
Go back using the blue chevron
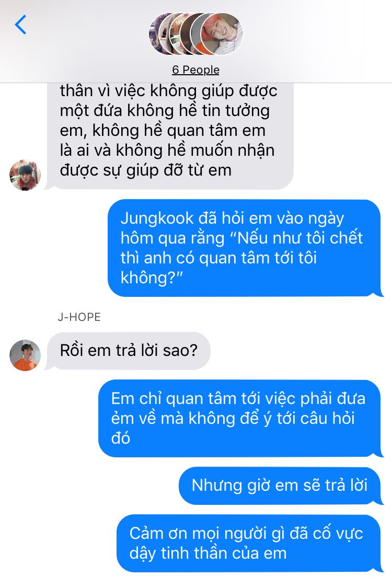click(20, 25)
